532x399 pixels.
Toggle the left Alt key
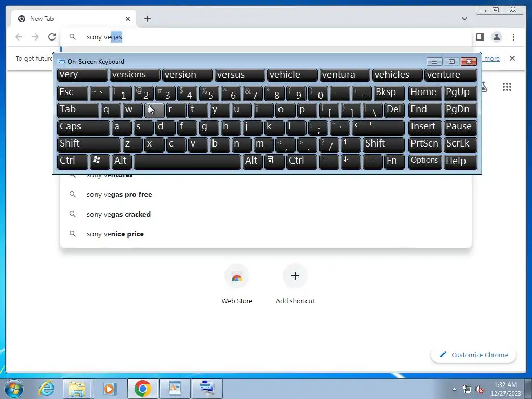(x=122, y=162)
